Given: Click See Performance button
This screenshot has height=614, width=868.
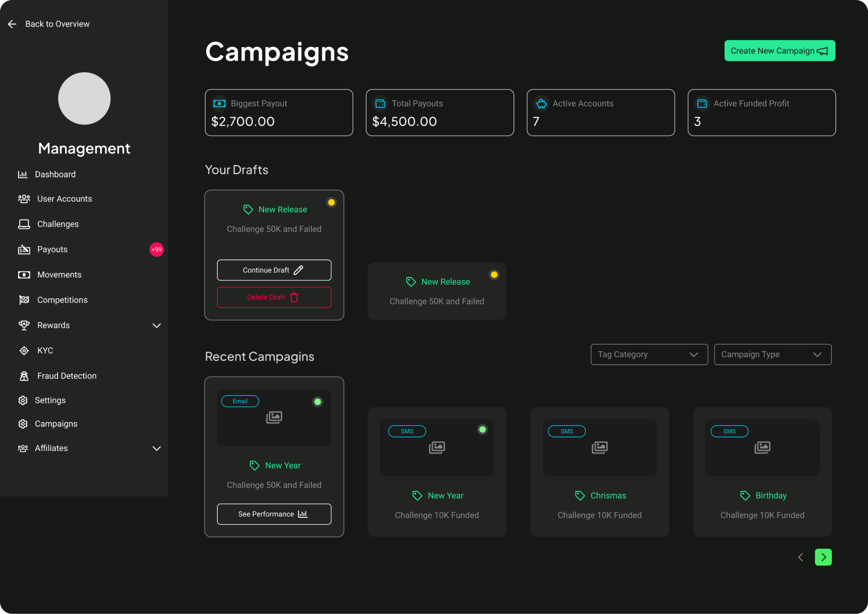Looking at the screenshot, I should [274, 514].
